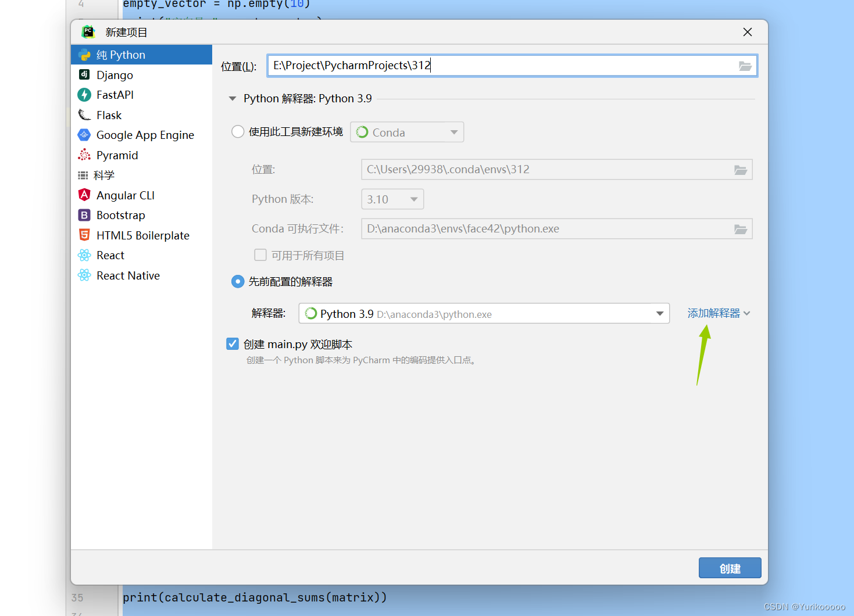Pick the Pyramid project type
Image resolution: width=854 pixels, height=616 pixels.
tap(141, 155)
